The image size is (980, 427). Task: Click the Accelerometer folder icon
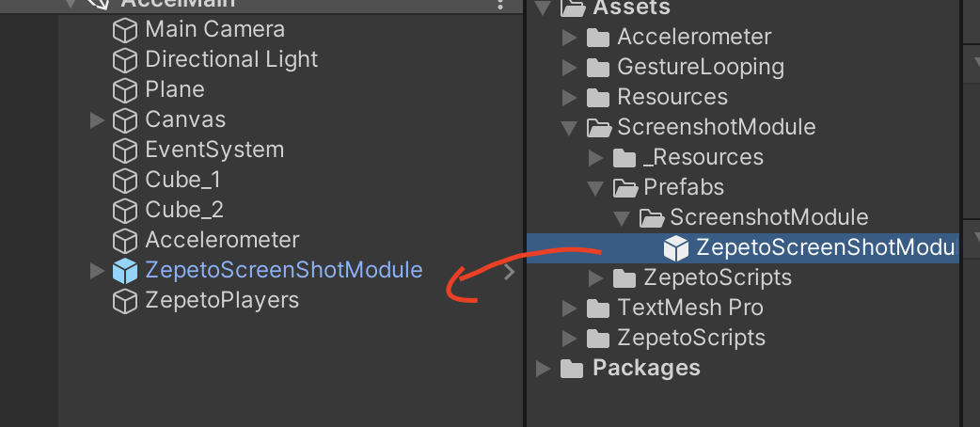[x=598, y=38]
